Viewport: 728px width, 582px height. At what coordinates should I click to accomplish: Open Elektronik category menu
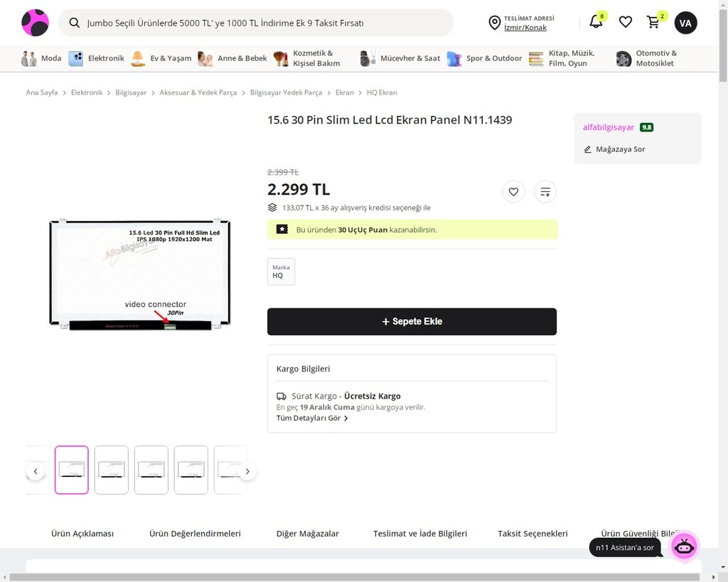pos(97,58)
